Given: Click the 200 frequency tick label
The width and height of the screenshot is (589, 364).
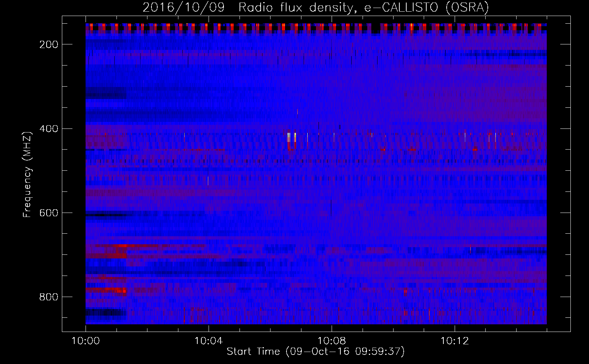Looking at the screenshot, I should [x=49, y=44].
